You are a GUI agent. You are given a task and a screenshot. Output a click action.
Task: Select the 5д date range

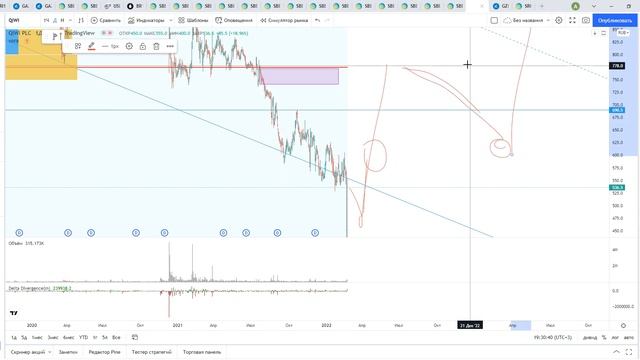pos(24,338)
